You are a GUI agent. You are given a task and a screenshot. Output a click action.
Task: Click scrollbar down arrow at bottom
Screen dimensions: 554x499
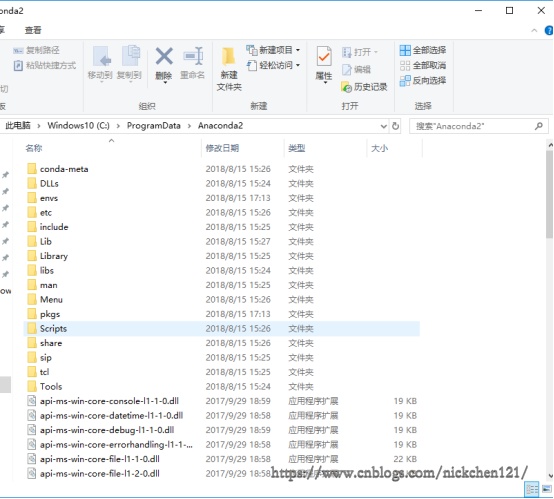tap(550, 476)
